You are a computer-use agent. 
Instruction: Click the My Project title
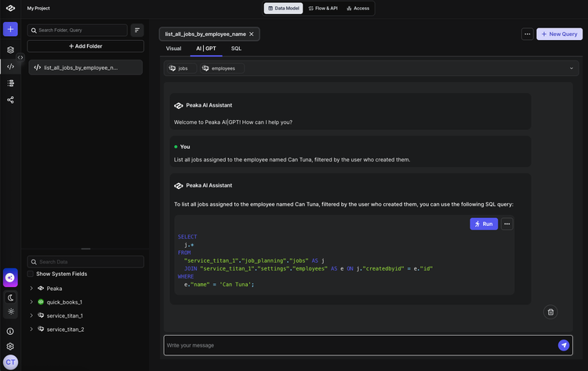point(38,9)
